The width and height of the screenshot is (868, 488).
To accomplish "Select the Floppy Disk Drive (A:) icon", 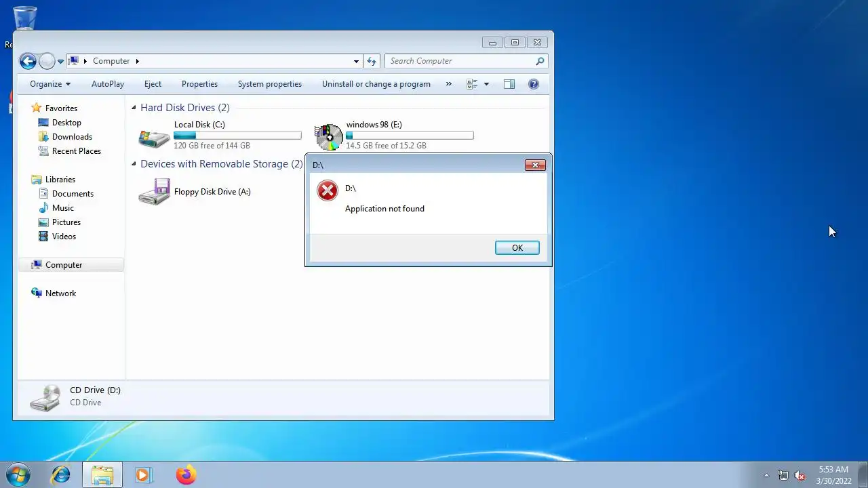I will 154,192.
